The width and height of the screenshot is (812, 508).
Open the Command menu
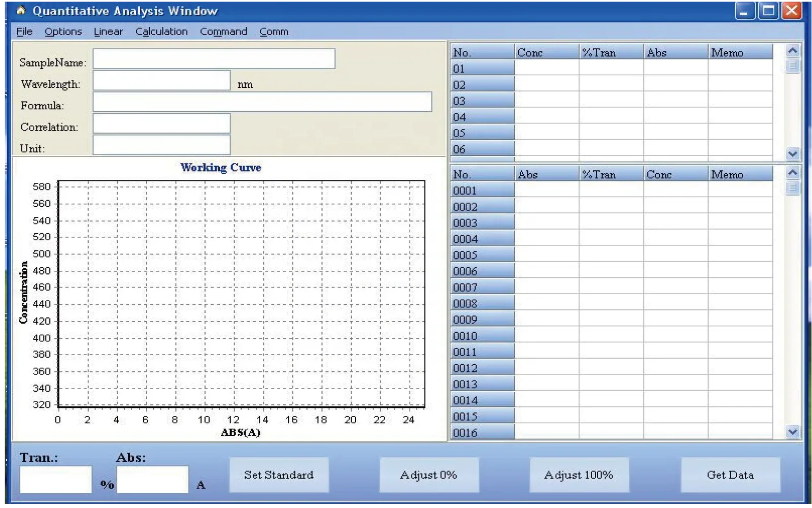223,31
